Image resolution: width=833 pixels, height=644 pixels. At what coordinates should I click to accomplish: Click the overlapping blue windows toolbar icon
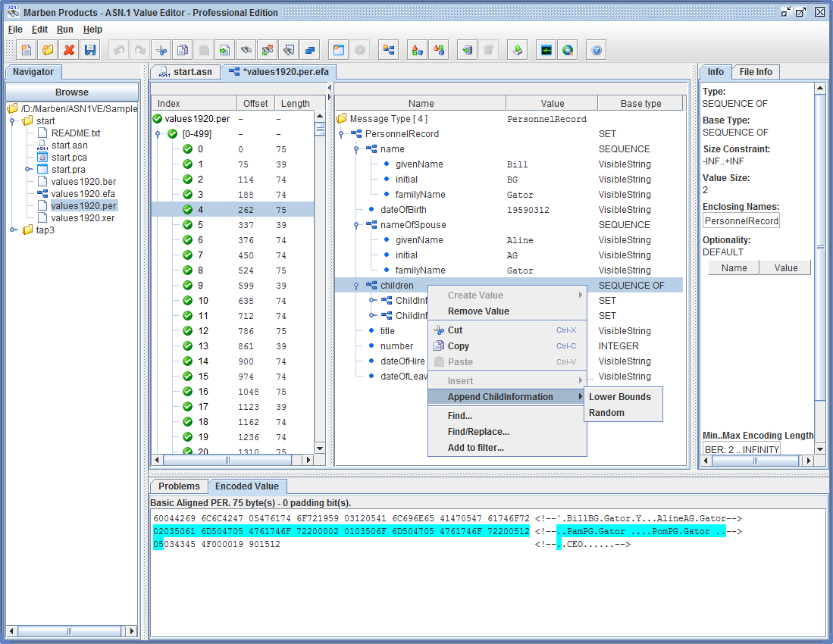click(x=310, y=50)
